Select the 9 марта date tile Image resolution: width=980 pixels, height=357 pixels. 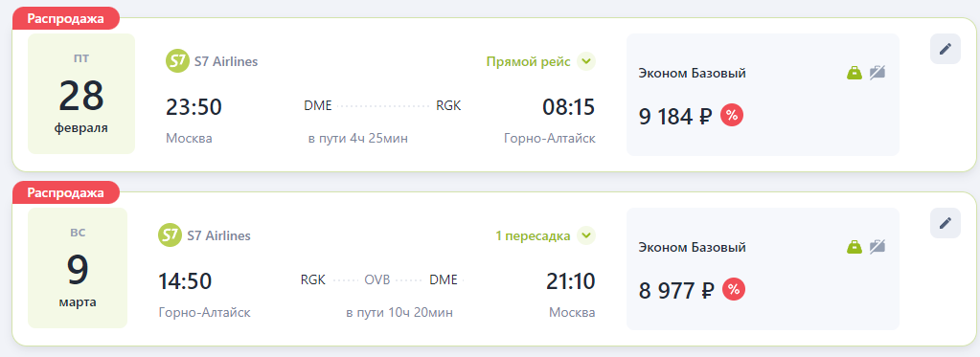78,268
